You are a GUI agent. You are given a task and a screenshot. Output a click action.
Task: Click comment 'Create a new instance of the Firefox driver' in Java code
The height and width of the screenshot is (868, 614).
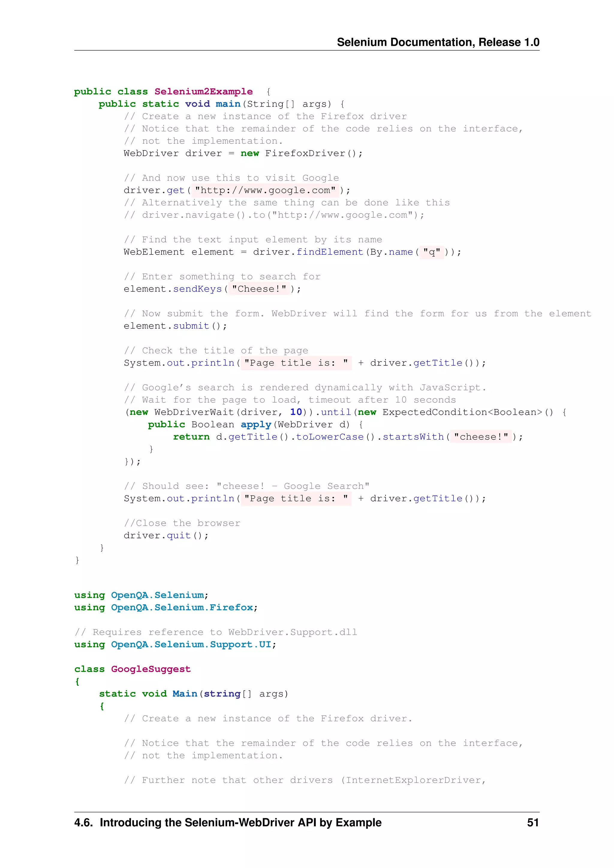click(x=265, y=116)
